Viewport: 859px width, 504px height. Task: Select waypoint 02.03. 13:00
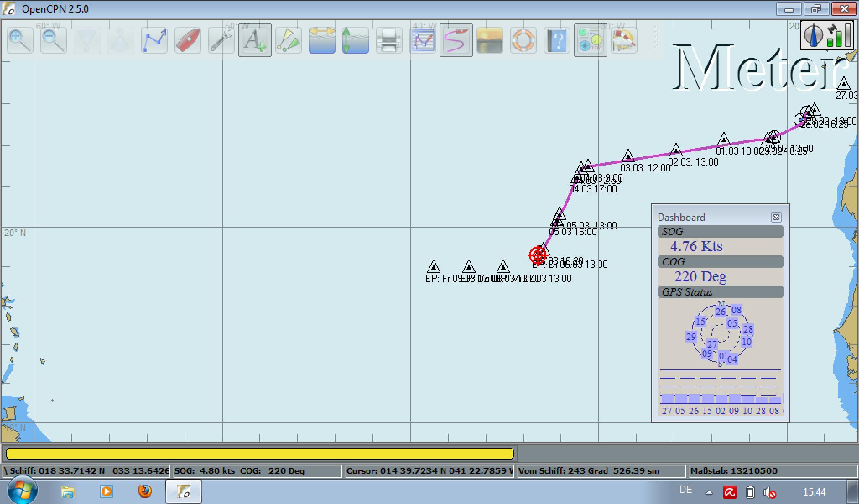point(676,150)
